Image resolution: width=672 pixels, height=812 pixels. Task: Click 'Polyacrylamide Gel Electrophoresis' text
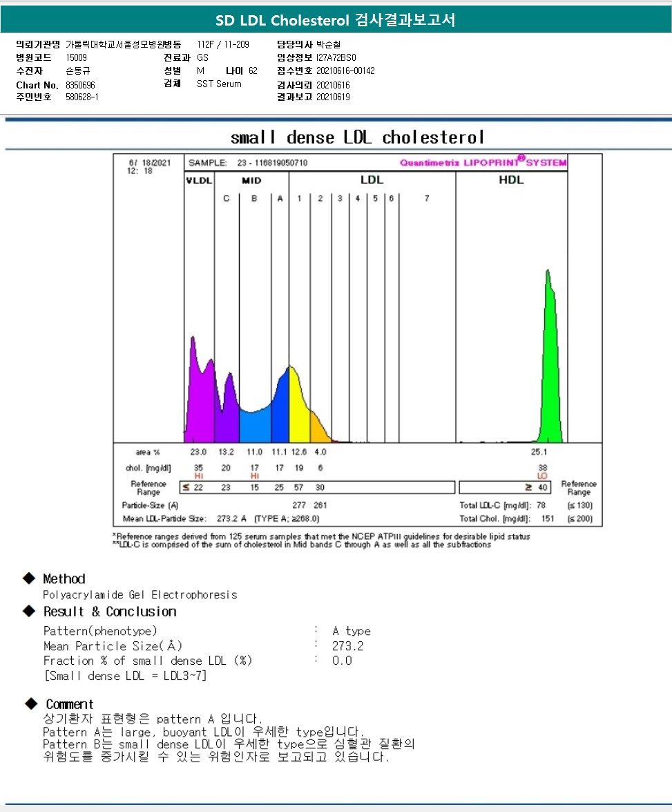[140, 594]
